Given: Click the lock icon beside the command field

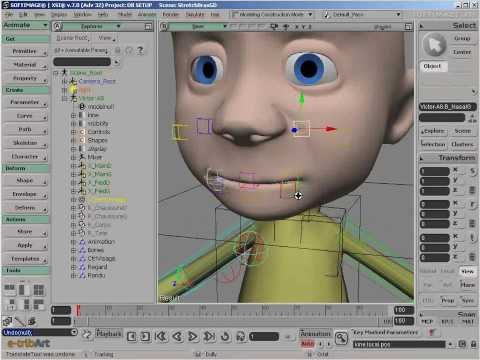Looking at the screenshot, I should pyautogui.click(x=473, y=344).
